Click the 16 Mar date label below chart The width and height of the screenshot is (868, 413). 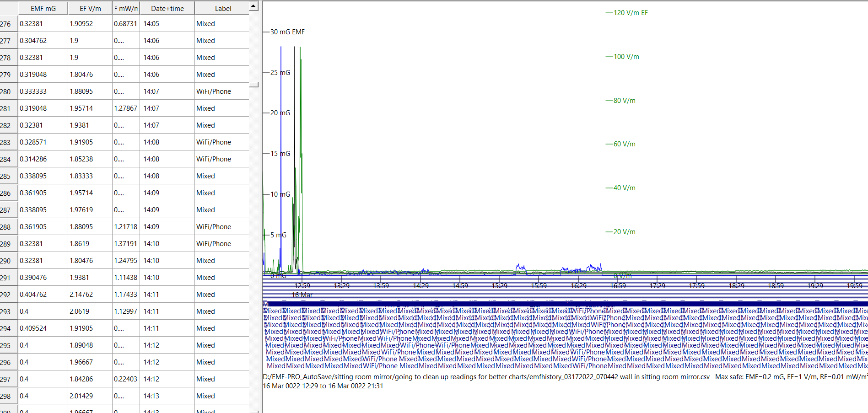tap(302, 295)
